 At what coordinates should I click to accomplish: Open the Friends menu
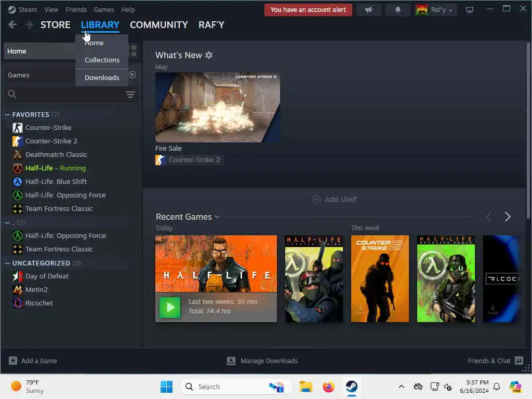(76, 9)
